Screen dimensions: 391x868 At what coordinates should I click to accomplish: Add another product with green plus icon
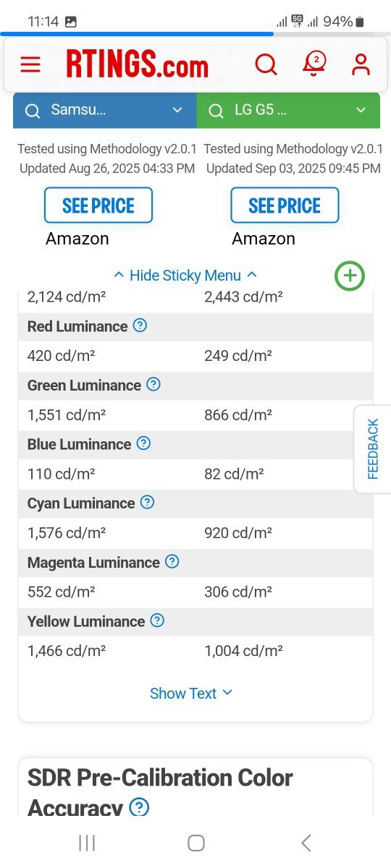coord(350,276)
